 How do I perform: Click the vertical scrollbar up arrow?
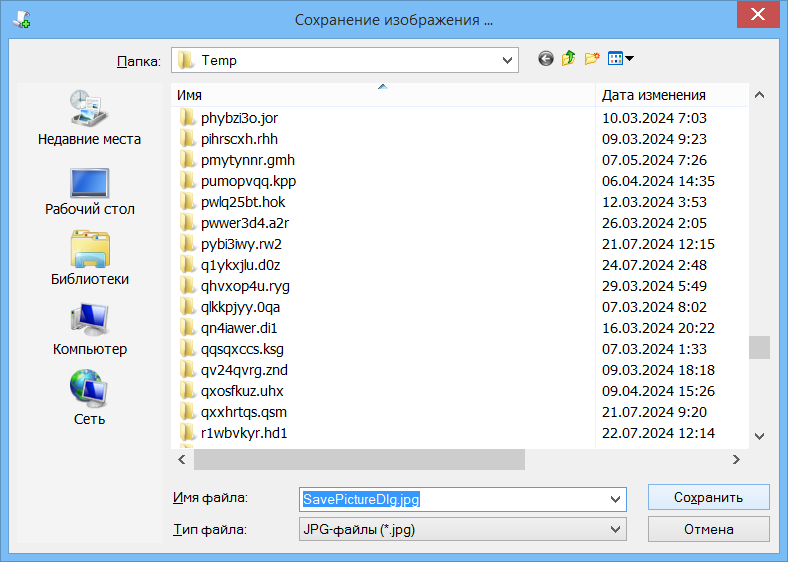point(759,95)
